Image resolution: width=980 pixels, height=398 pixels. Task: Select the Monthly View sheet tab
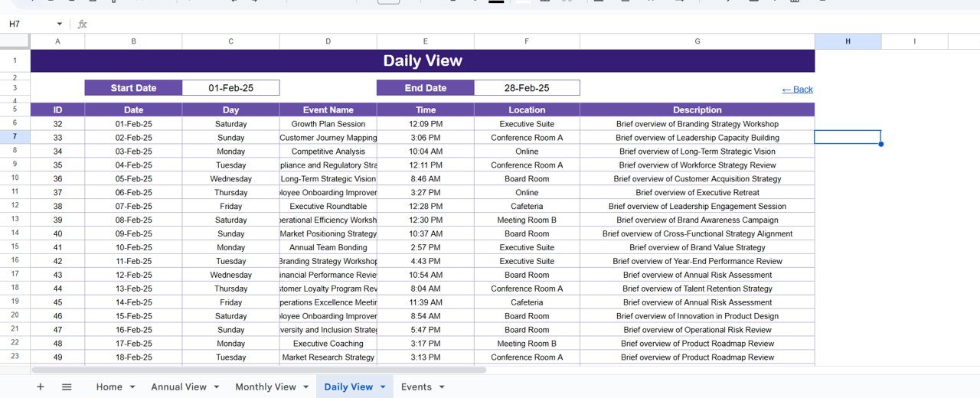click(265, 387)
